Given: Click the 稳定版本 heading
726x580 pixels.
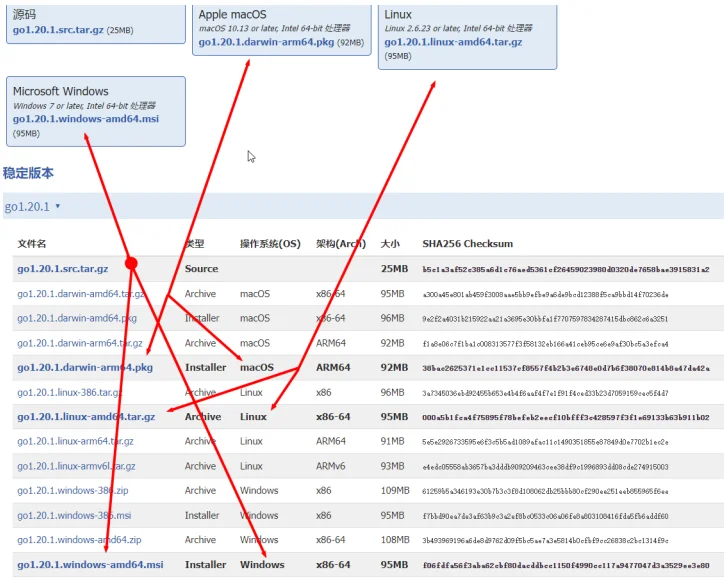Looking at the screenshot, I should click(x=28, y=173).
